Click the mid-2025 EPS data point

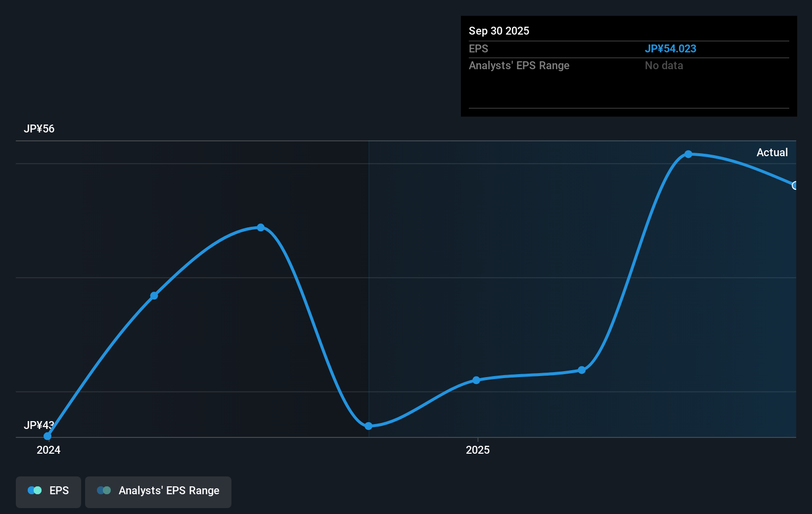pyautogui.click(x=476, y=380)
